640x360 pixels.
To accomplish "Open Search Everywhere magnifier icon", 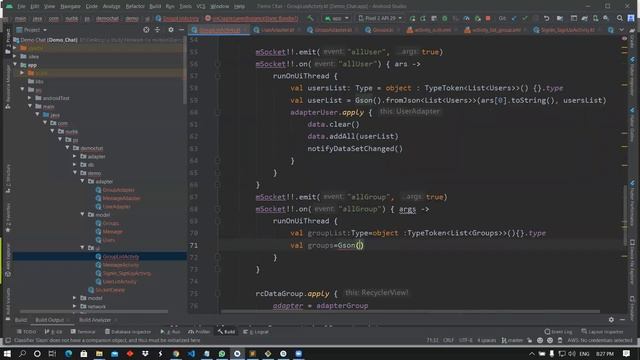I will (x=620, y=18).
